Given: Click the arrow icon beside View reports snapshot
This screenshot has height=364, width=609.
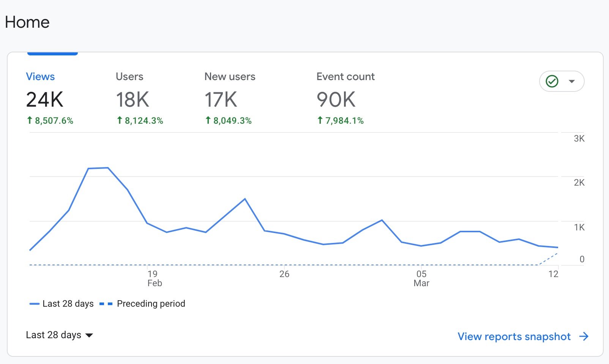Looking at the screenshot, I should [x=584, y=336].
